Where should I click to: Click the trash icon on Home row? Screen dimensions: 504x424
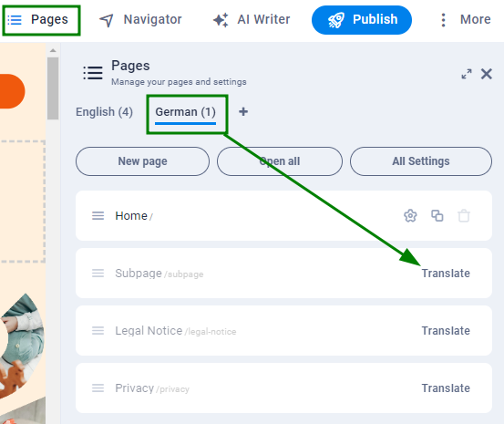(x=464, y=216)
